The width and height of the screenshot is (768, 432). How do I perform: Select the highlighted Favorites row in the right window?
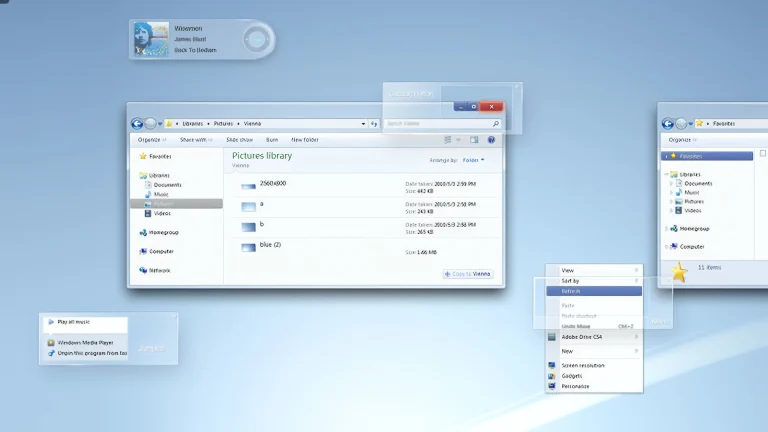tap(707, 156)
